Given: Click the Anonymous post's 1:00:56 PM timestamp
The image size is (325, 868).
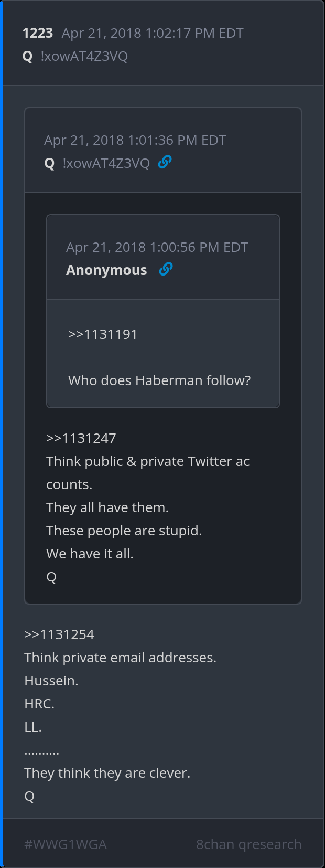Looking at the screenshot, I should pos(157,247).
